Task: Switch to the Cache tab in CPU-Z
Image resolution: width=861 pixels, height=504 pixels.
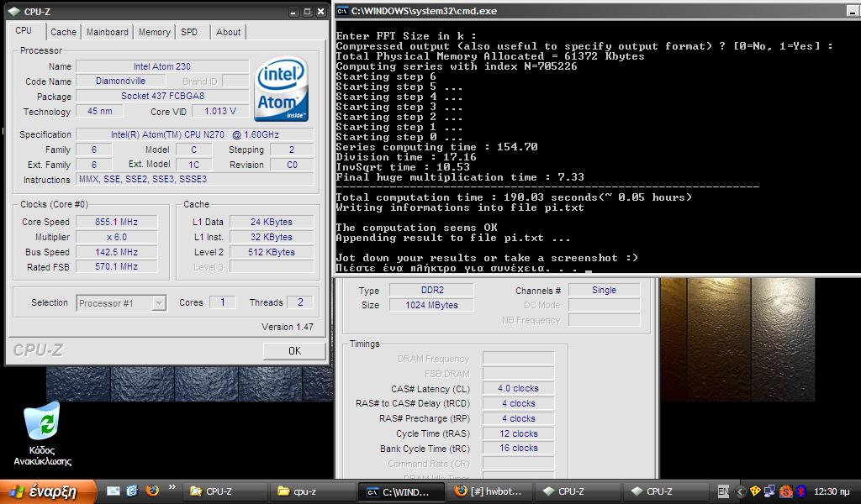Action: (64, 32)
